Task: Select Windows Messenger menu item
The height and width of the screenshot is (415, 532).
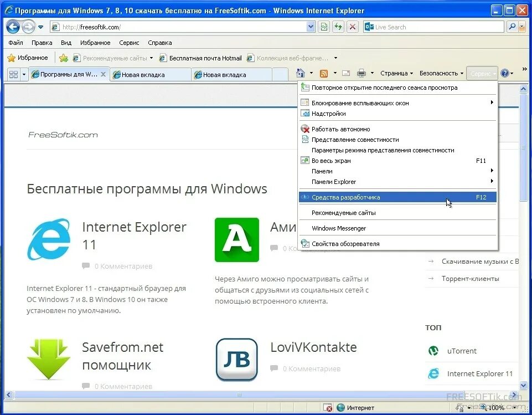Action: coord(397,228)
